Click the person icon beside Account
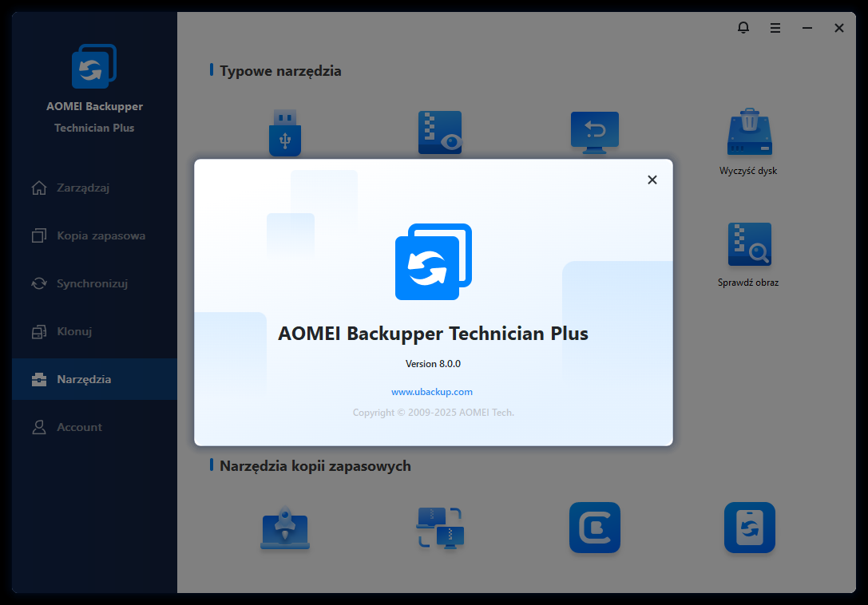 click(39, 427)
